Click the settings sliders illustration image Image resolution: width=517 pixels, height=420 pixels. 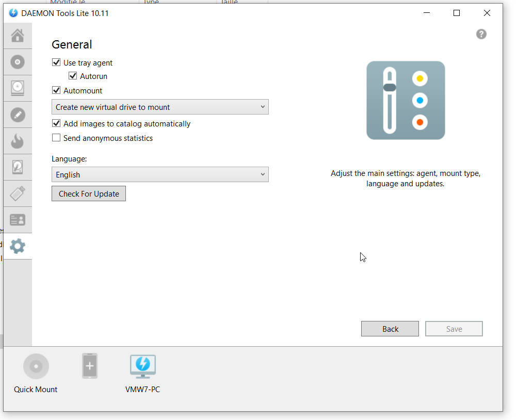[x=406, y=100]
